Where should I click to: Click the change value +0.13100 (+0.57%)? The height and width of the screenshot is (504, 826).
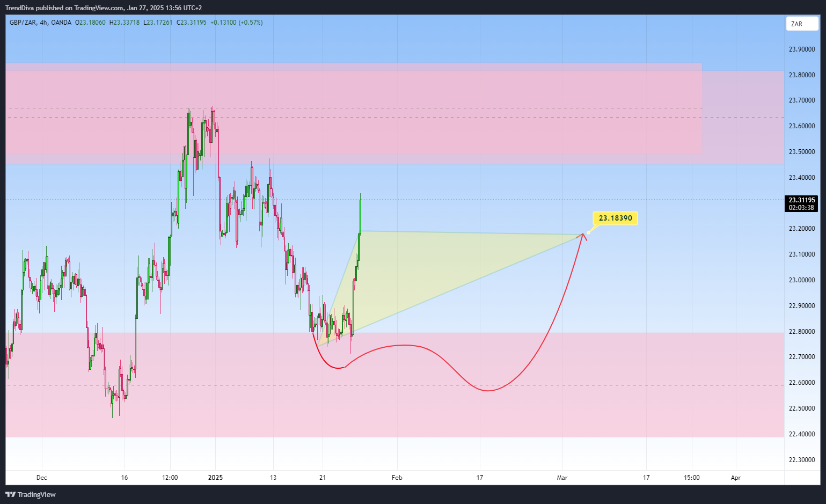click(236, 23)
